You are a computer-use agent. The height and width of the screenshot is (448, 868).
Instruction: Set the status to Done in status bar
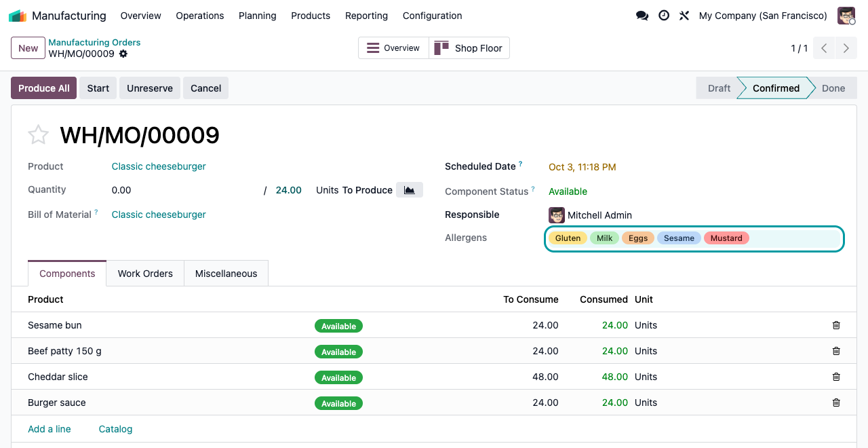pos(833,88)
